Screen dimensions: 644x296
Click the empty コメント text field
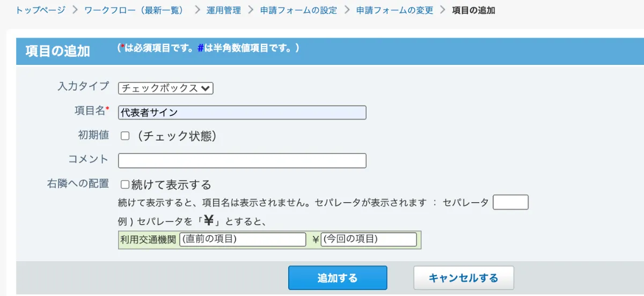242,161
